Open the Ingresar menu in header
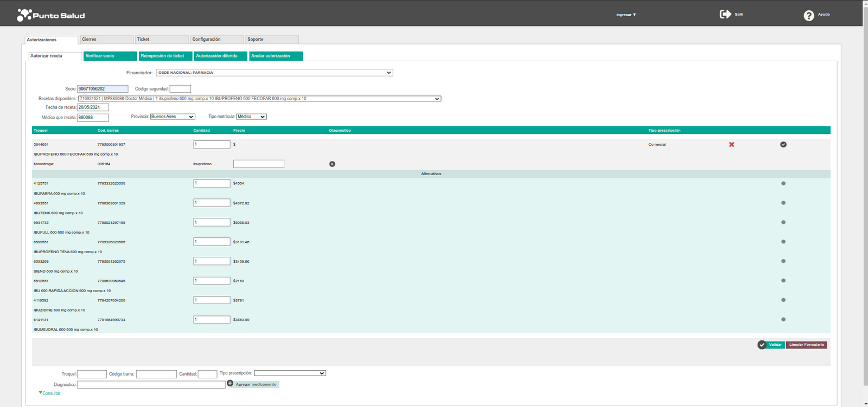This screenshot has height=407, width=868. pos(626,15)
